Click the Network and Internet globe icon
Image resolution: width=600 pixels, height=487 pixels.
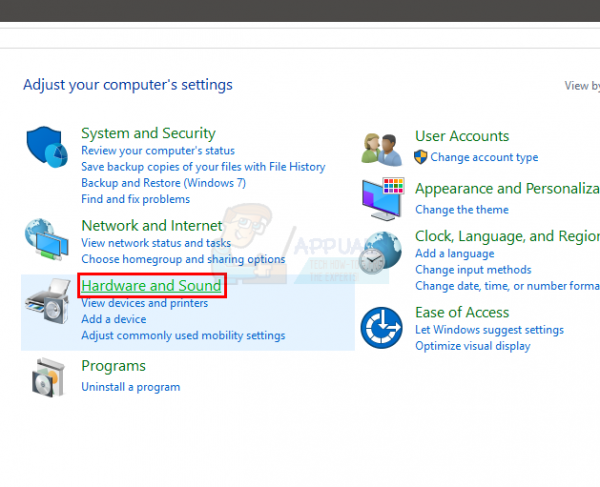pos(47,239)
